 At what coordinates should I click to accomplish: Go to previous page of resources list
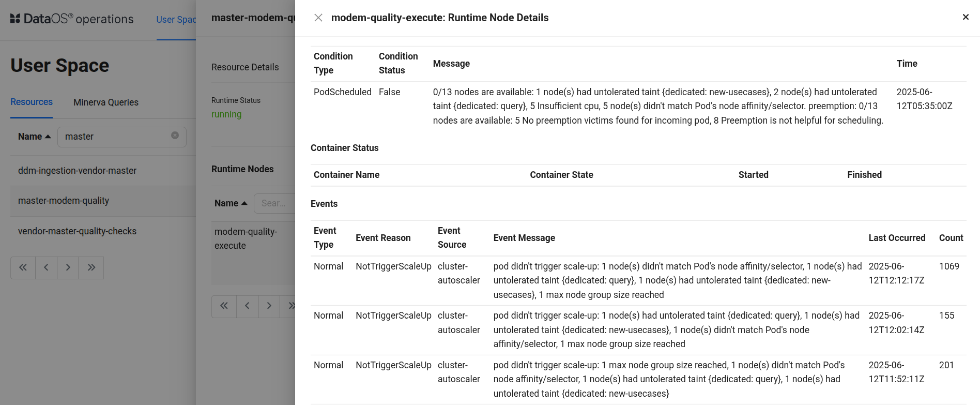[x=47, y=267]
